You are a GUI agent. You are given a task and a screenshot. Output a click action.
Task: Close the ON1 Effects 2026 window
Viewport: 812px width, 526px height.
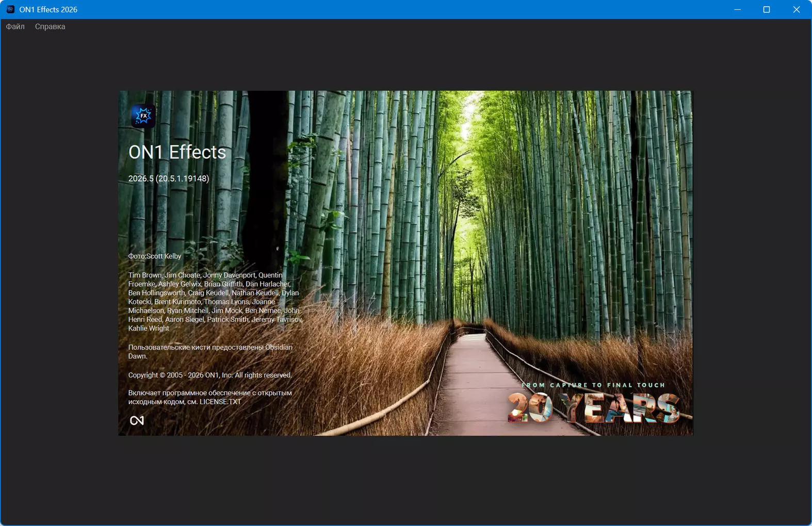coord(797,9)
